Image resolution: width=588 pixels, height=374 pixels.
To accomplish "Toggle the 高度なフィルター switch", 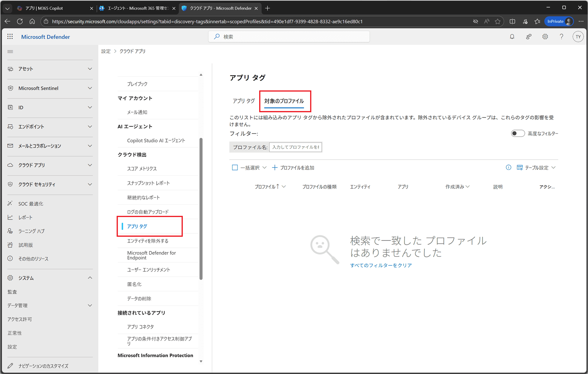I will click(518, 134).
